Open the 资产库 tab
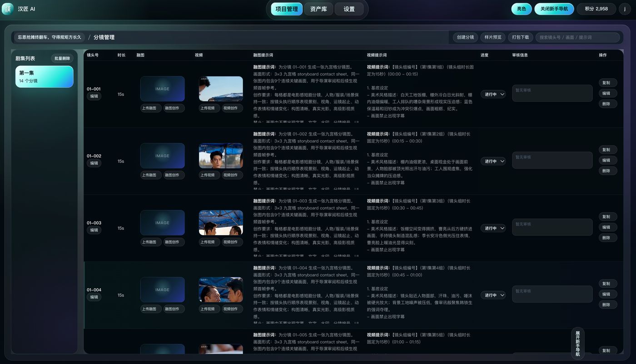This screenshot has height=364, width=636. (x=318, y=9)
